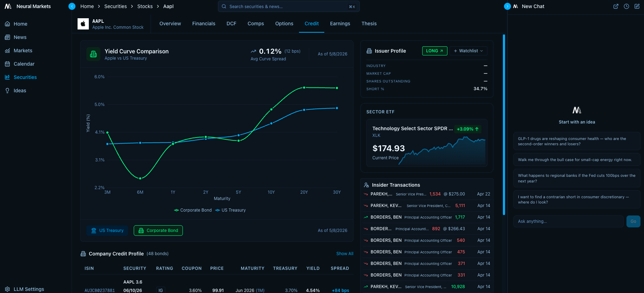
Task: Click the corporate bond 6M data point
Action: (x=140, y=178)
